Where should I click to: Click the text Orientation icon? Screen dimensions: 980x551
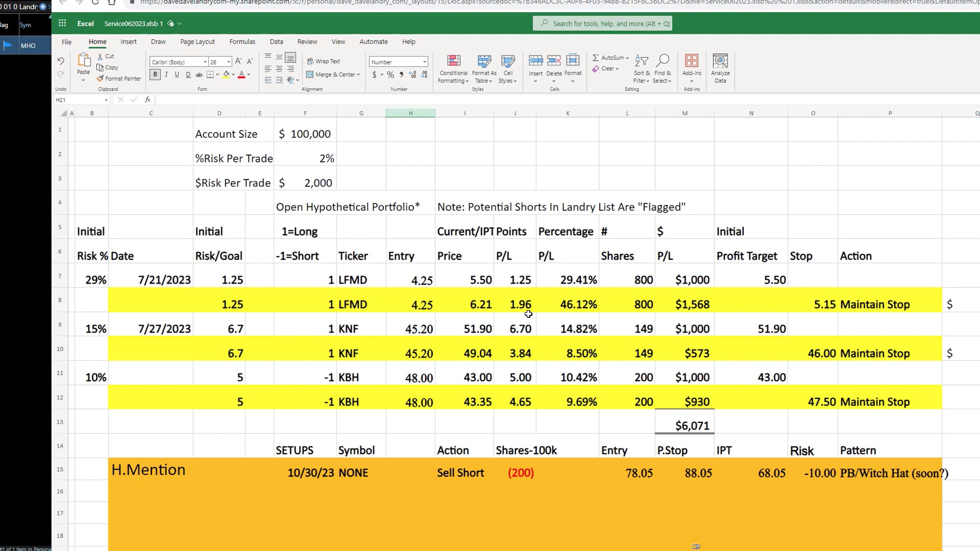click(x=290, y=80)
